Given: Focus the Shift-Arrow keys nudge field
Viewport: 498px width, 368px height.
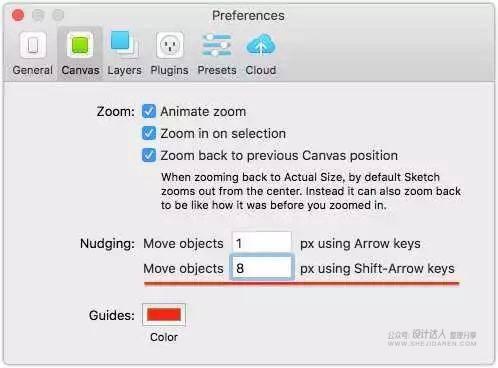Looking at the screenshot, I should pos(262,268).
